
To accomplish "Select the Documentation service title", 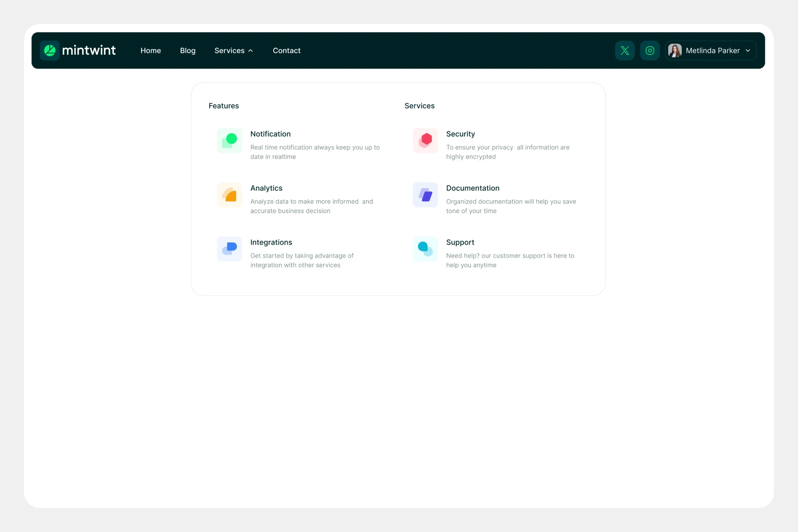I will pos(473,188).
